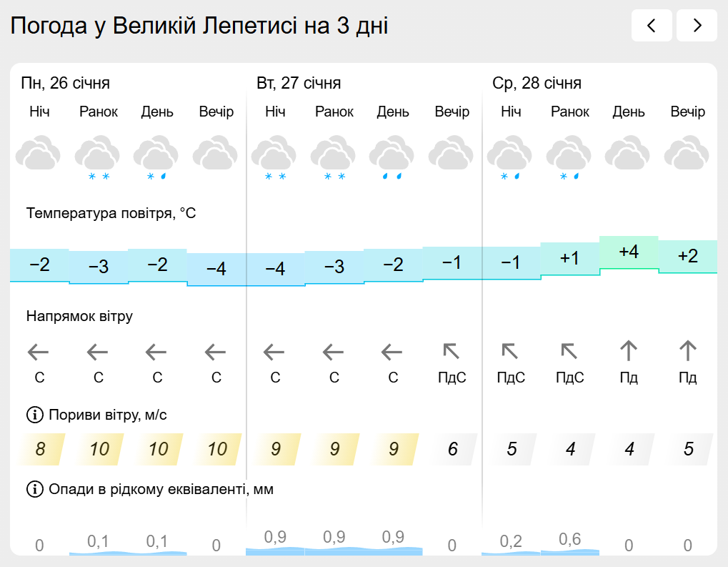Image resolution: width=728 pixels, height=567 pixels.
Task: Open info icon for Пориви вітру
Action: tap(34, 415)
